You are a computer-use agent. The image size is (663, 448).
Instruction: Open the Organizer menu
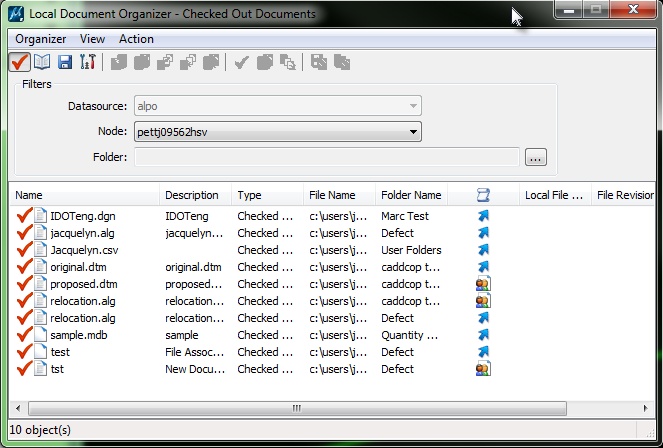coord(41,39)
